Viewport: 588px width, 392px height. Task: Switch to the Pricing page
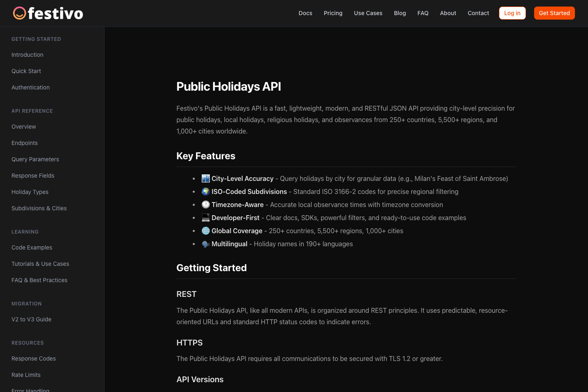(333, 13)
